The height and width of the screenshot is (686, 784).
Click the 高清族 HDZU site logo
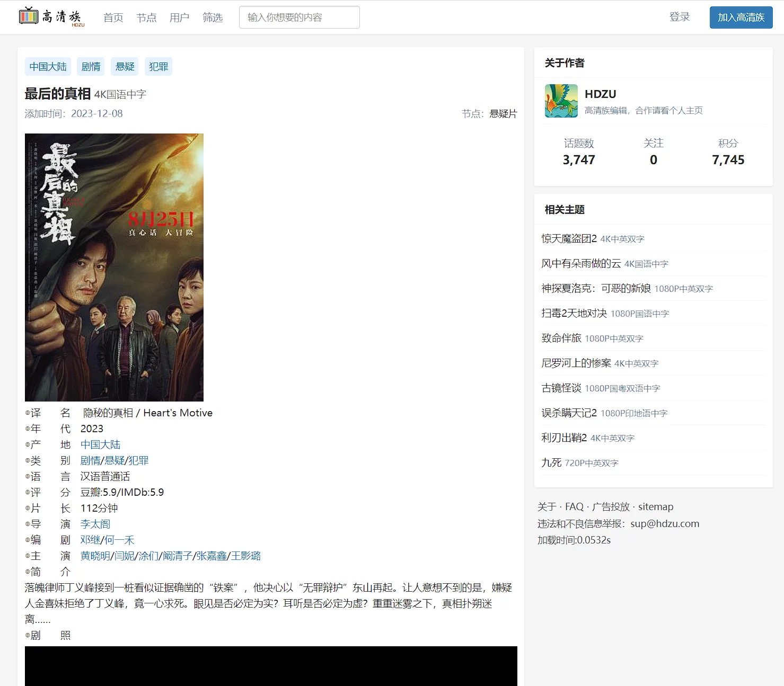pyautogui.click(x=51, y=17)
